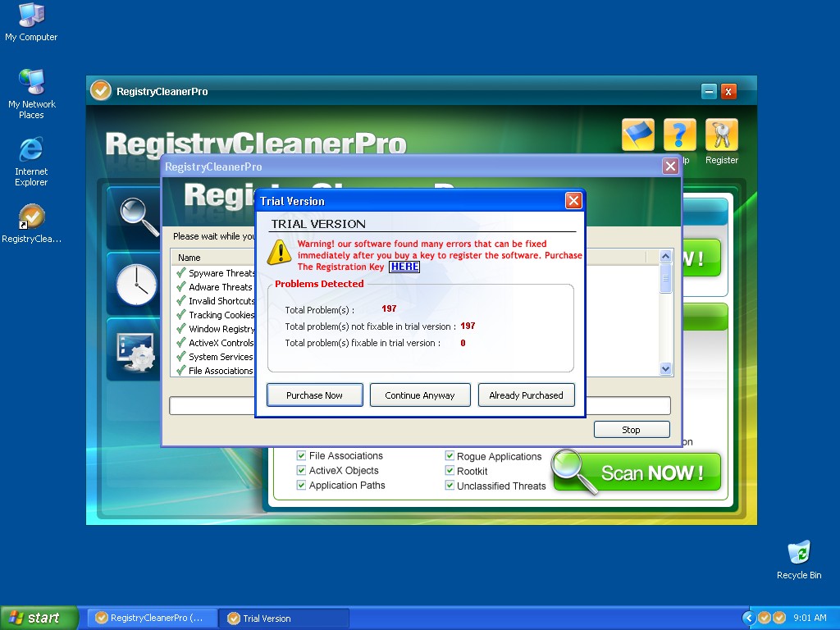Image resolution: width=840 pixels, height=630 pixels.
Task: Open Help via the question mark icon
Action: (679, 135)
